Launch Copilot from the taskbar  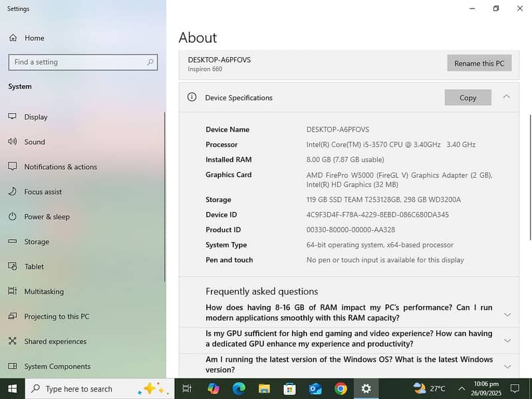(x=213, y=388)
